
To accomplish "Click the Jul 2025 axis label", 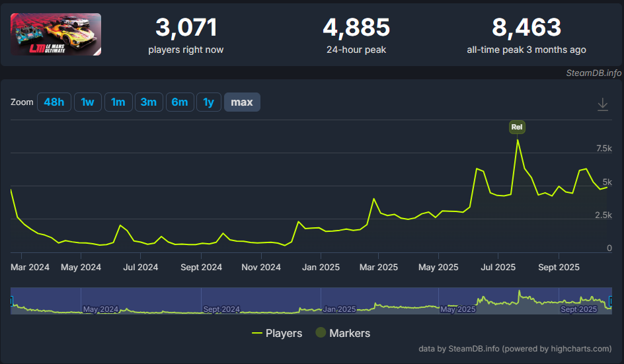I will (498, 268).
